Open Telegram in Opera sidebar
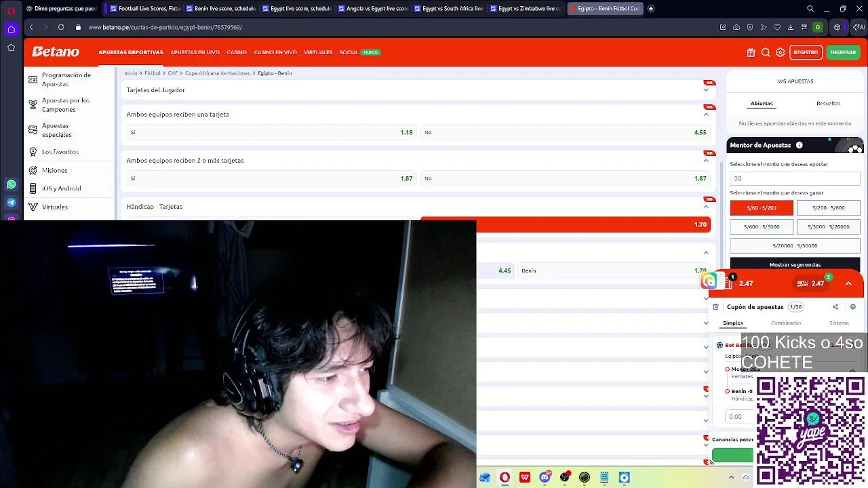 (11, 202)
